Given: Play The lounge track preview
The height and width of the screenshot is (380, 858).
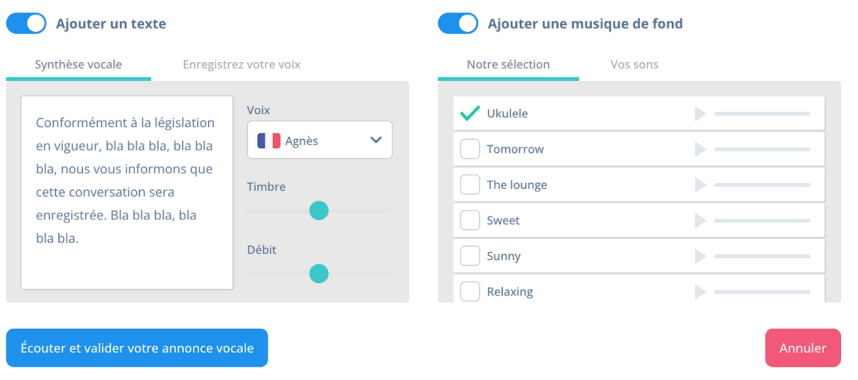Looking at the screenshot, I should point(700,185).
